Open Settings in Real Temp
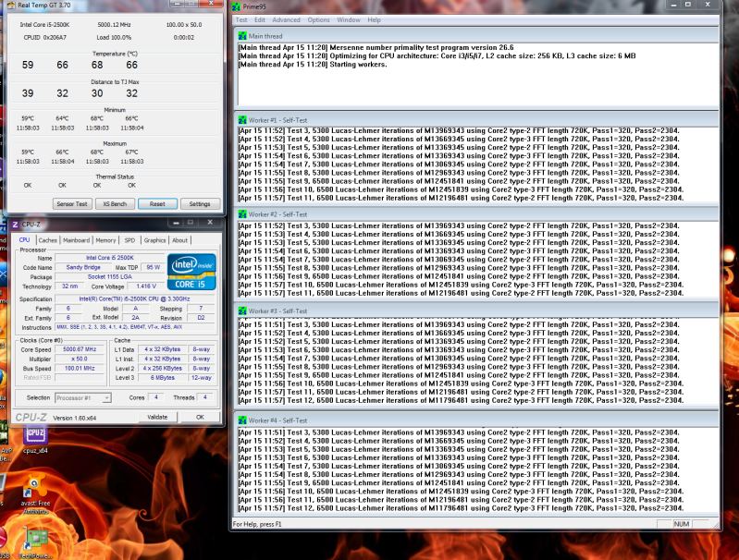This screenshot has width=739, height=560. (x=200, y=204)
